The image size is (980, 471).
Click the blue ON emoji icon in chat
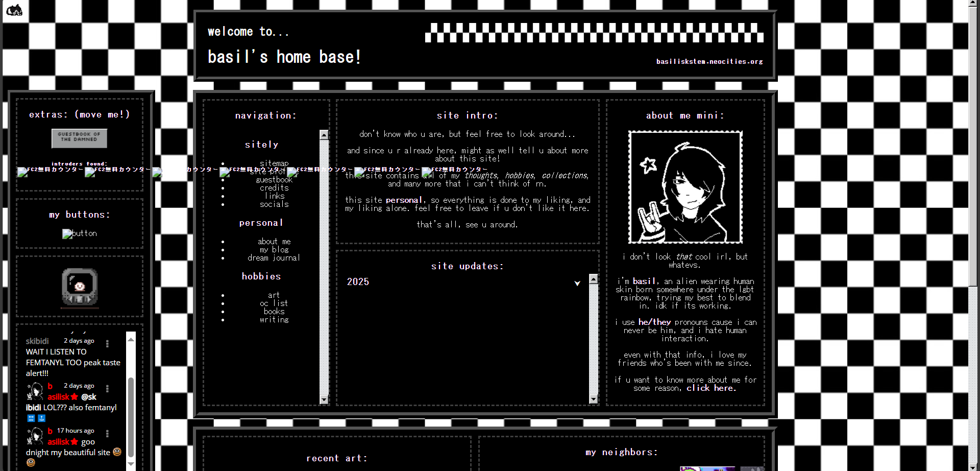31,418
